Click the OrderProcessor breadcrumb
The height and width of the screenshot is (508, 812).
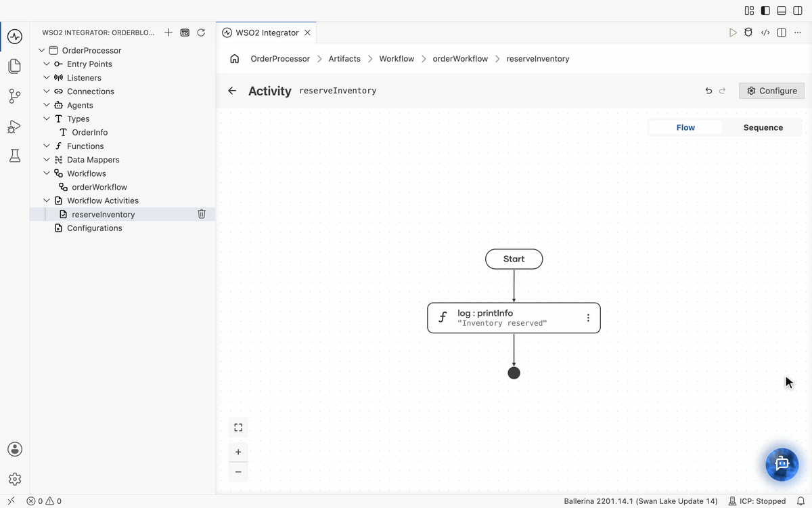(x=280, y=59)
